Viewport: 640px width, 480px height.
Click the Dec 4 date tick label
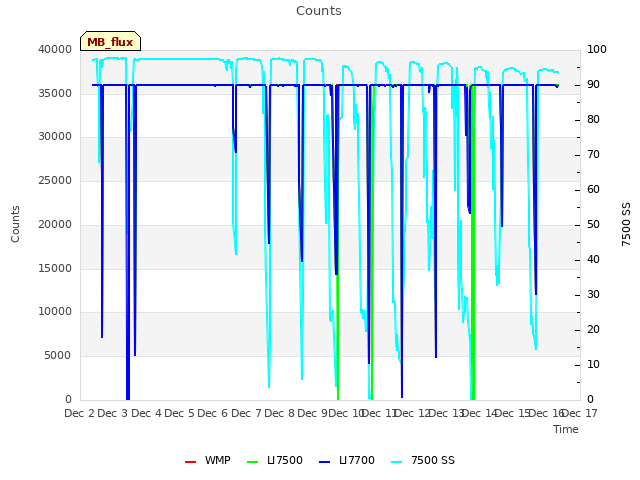147,413
